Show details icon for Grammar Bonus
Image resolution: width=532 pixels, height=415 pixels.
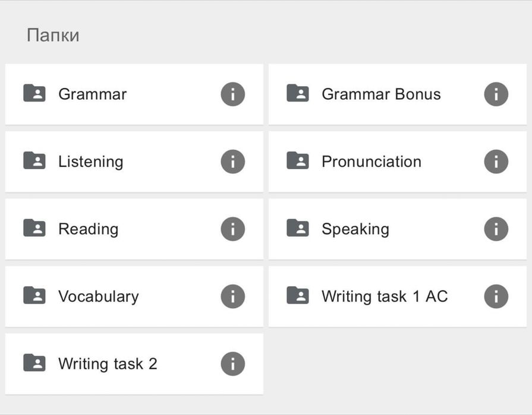coord(496,94)
